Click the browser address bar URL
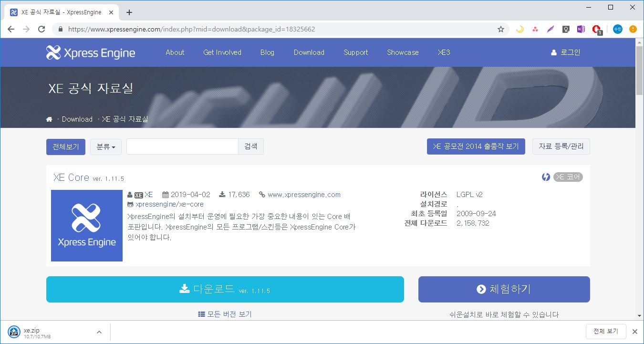Screen dimensions: 644x344 click(x=191, y=29)
